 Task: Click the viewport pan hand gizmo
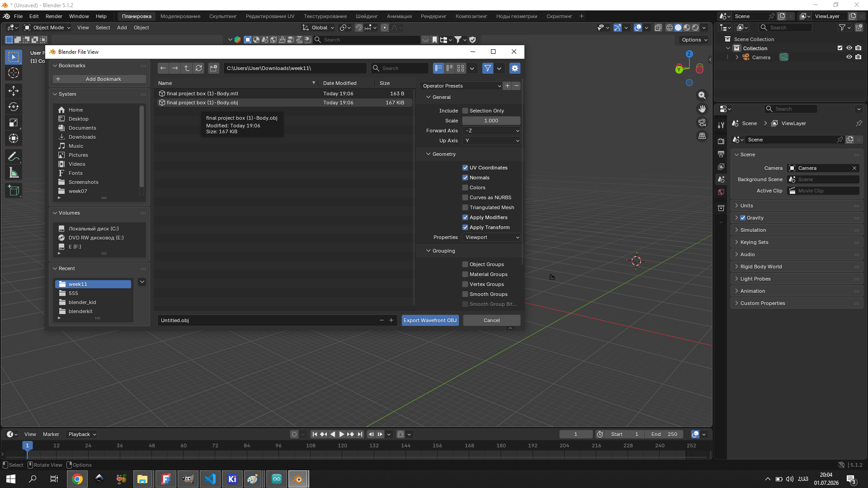[702, 109]
